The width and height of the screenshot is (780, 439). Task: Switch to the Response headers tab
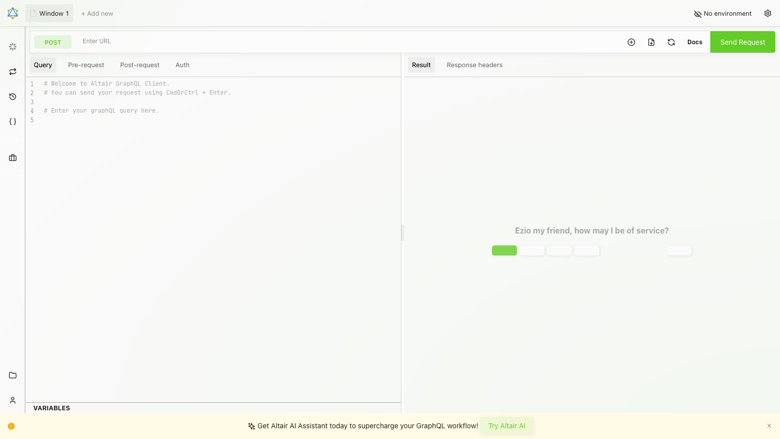point(474,65)
